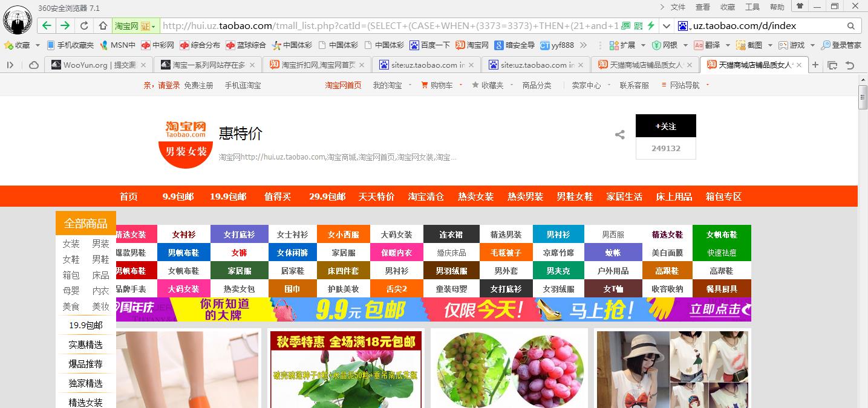Click the +关注 follow button

(x=665, y=126)
